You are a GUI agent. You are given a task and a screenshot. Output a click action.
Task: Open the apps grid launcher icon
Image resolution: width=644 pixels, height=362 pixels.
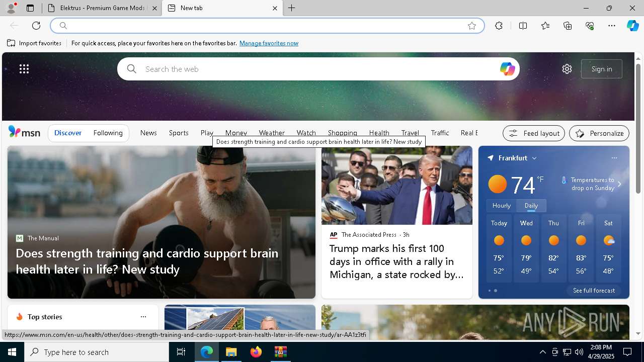pos(24,69)
